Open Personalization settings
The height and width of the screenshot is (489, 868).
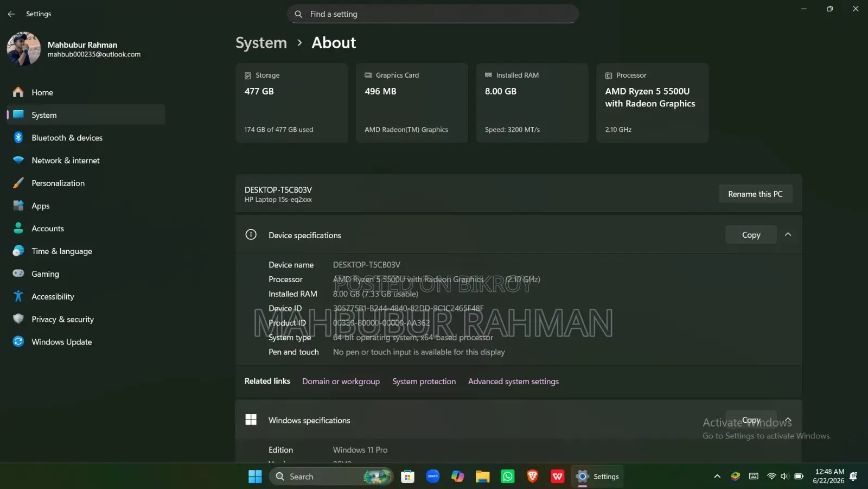tap(86, 183)
